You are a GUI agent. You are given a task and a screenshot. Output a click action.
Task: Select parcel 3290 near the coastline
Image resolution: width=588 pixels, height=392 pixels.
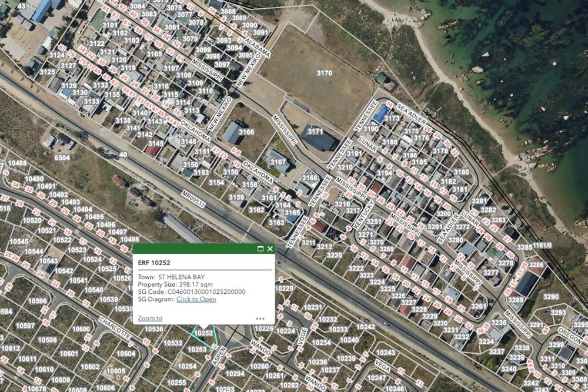pos(551,297)
